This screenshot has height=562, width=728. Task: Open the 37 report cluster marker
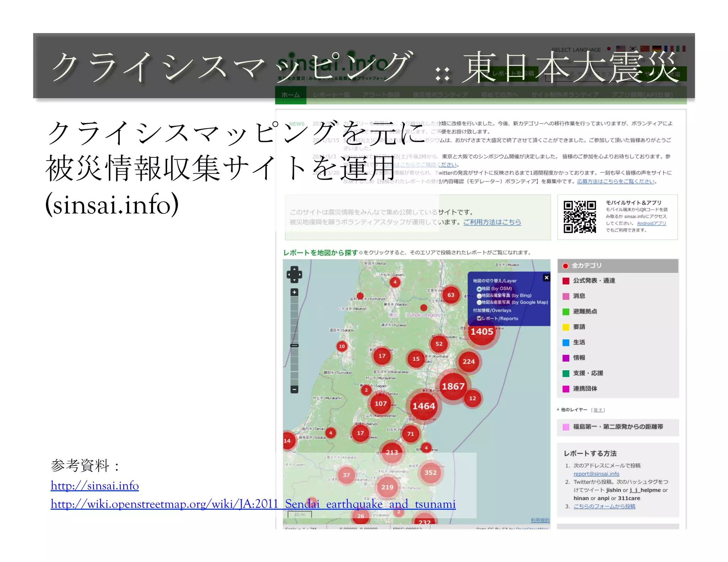[346, 475]
